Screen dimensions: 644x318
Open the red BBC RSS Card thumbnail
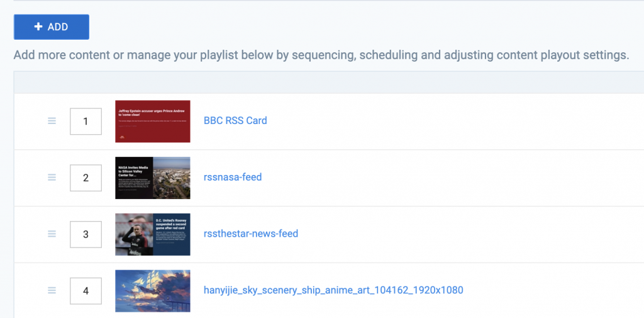click(153, 122)
